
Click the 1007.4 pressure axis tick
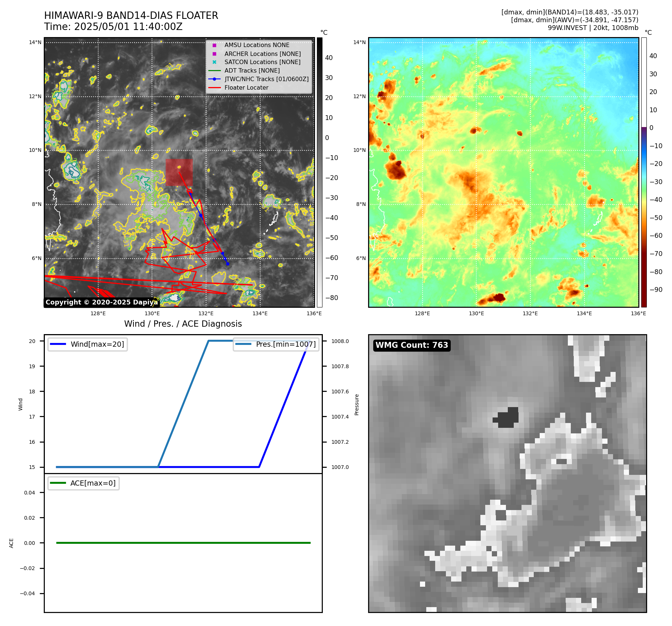pos(340,417)
